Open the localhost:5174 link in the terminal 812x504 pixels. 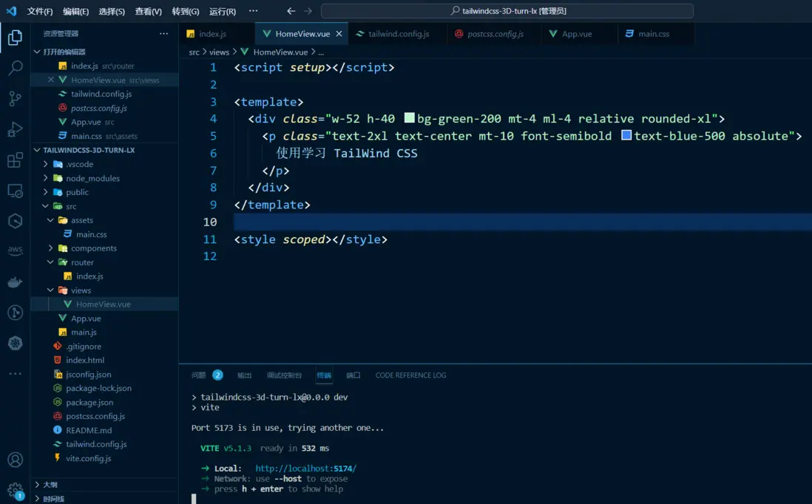tap(305, 468)
